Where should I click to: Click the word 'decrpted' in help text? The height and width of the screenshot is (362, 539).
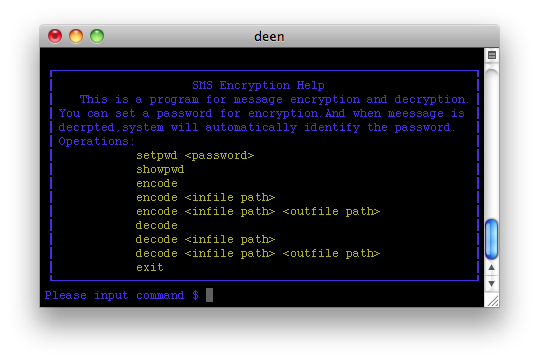[86, 128]
